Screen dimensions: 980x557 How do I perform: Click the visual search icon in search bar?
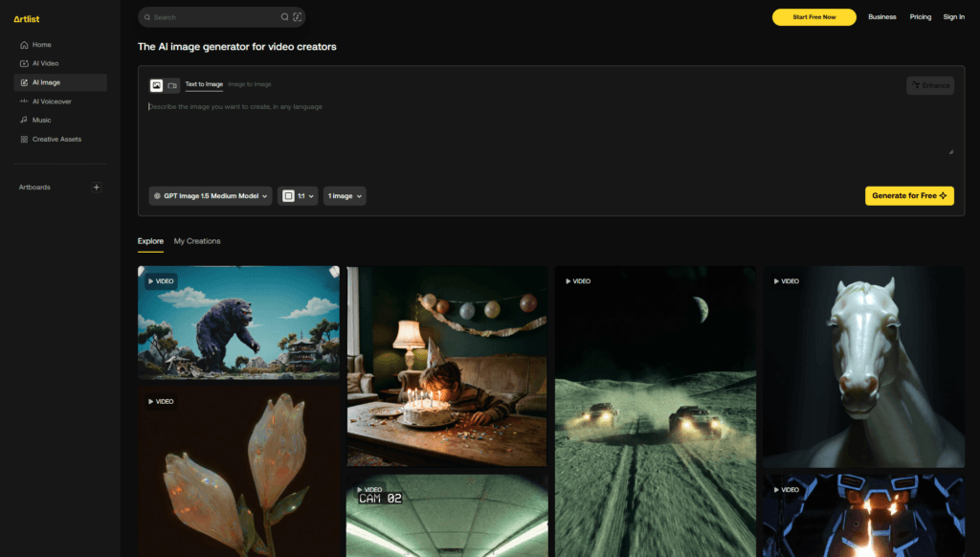coord(298,17)
